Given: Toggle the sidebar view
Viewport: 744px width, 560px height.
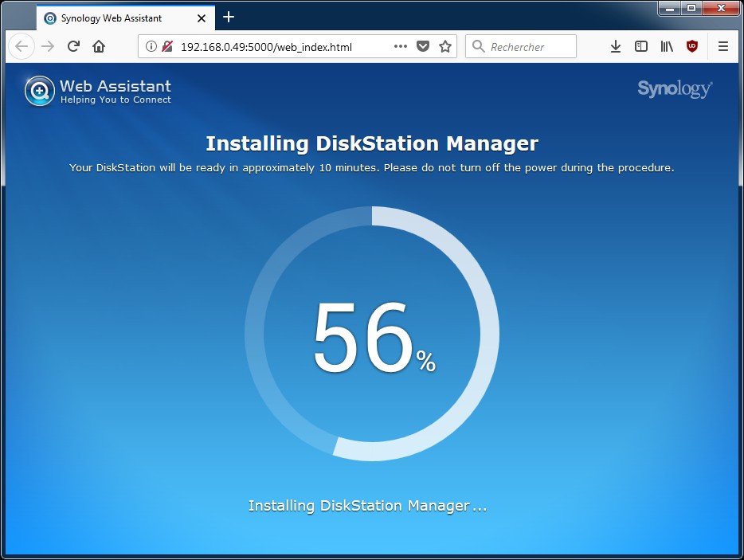Looking at the screenshot, I should coord(640,46).
